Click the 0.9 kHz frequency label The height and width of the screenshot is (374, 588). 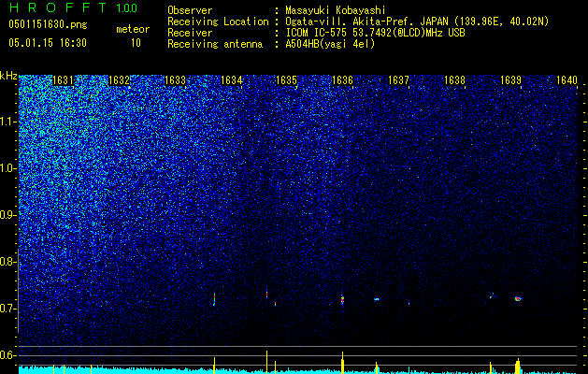coord(8,215)
